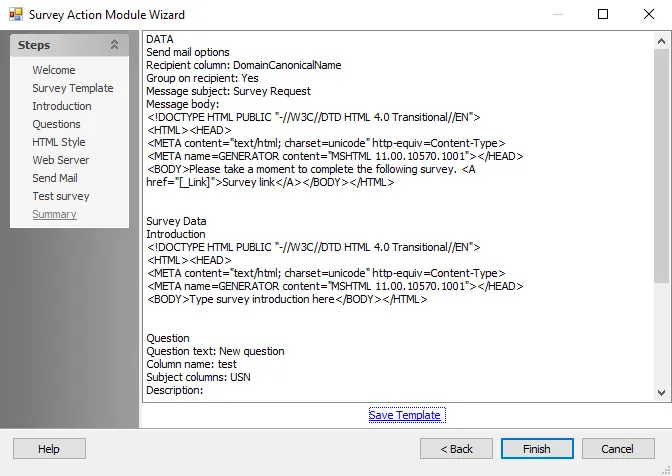Click Finish to complete the wizard

click(537, 449)
